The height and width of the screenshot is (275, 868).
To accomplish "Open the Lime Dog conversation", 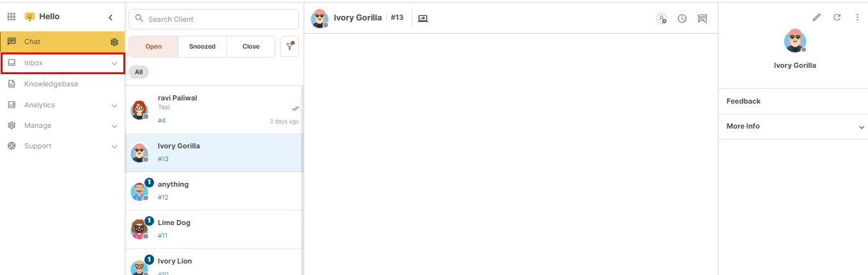I will click(213, 230).
